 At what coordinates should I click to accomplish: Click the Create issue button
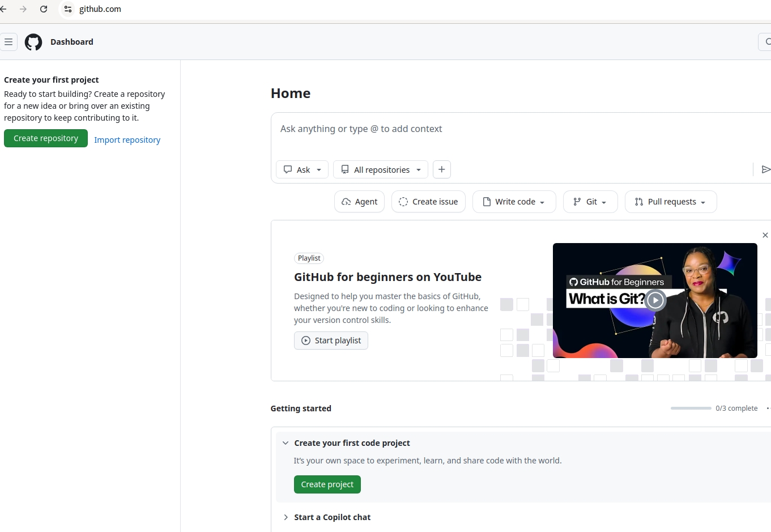(x=429, y=202)
